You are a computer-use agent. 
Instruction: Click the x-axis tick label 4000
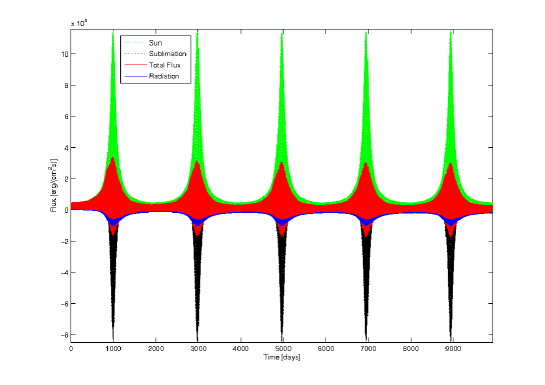(x=241, y=349)
